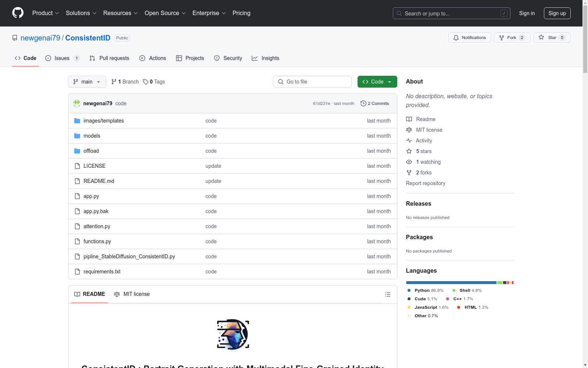
Task: Open the GitHub home logo
Action: click(x=18, y=13)
